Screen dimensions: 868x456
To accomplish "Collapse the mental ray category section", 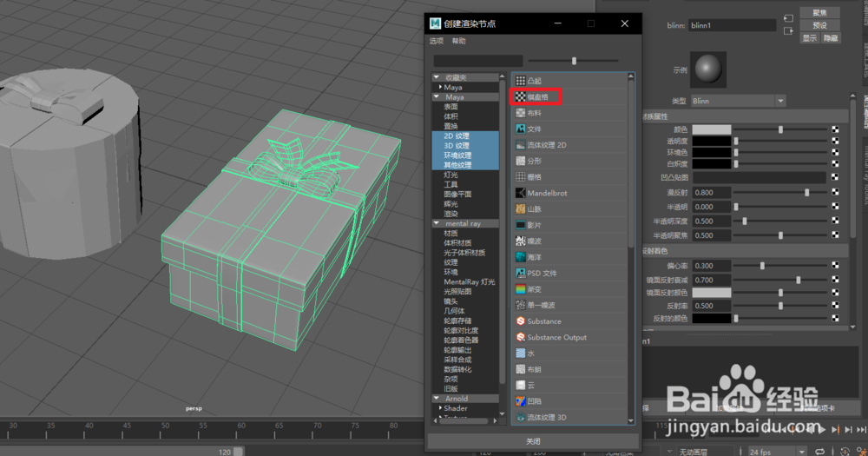I will tap(437, 224).
